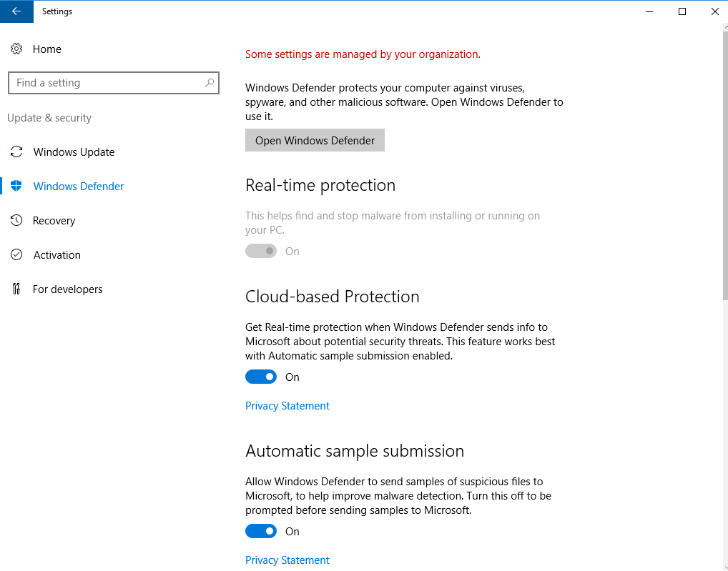Viewport: 728px width, 571px height.
Task: Click the 'Update & security' category label
Action: point(49,118)
